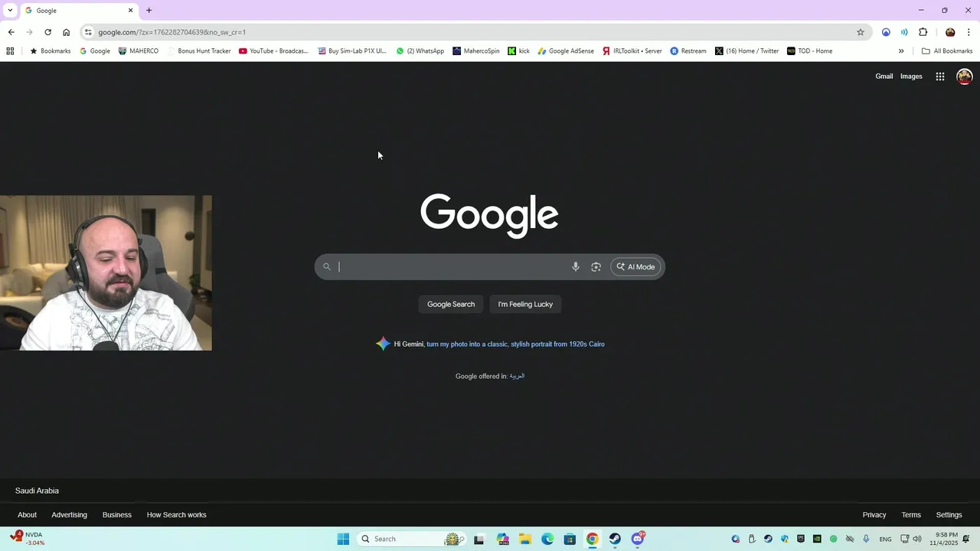The width and height of the screenshot is (980, 551).
Task: Open Chrome three-dot menu
Action: [969, 32]
